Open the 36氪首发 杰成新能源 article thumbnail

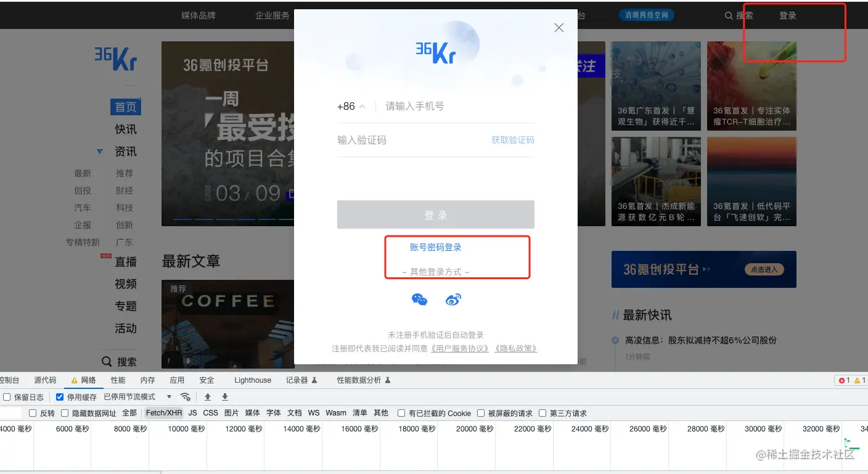(x=656, y=181)
